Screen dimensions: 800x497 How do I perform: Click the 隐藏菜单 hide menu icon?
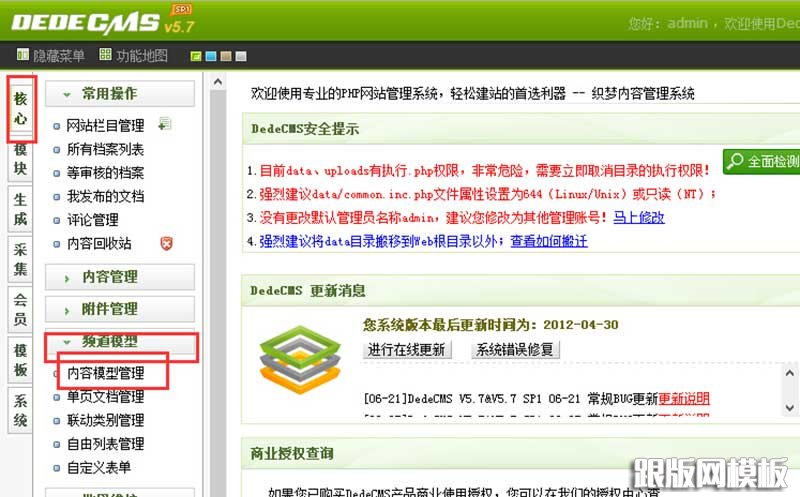click(22, 56)
